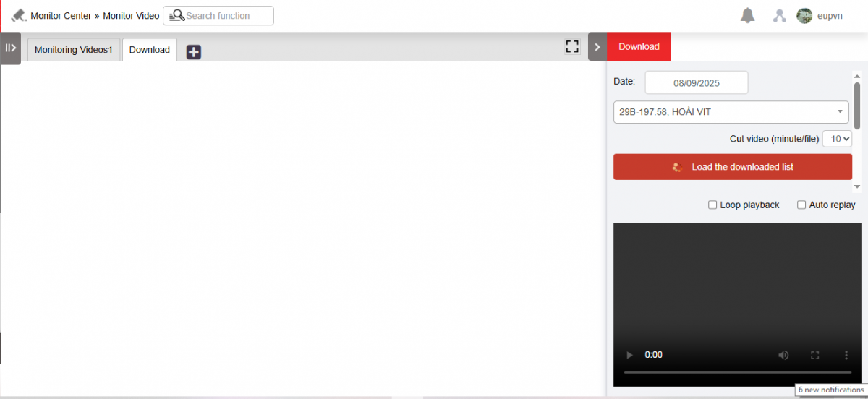Viewport: 868px width, 399px height.
Task: Click the scrollbar down arrow
Action: click(857, 186)
